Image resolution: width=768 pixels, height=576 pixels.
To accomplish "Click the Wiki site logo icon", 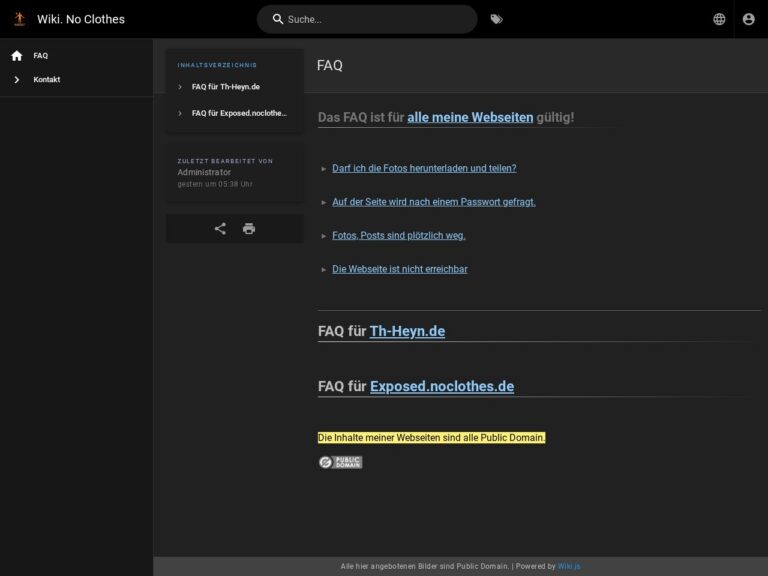I will click(x=19, y=19).
